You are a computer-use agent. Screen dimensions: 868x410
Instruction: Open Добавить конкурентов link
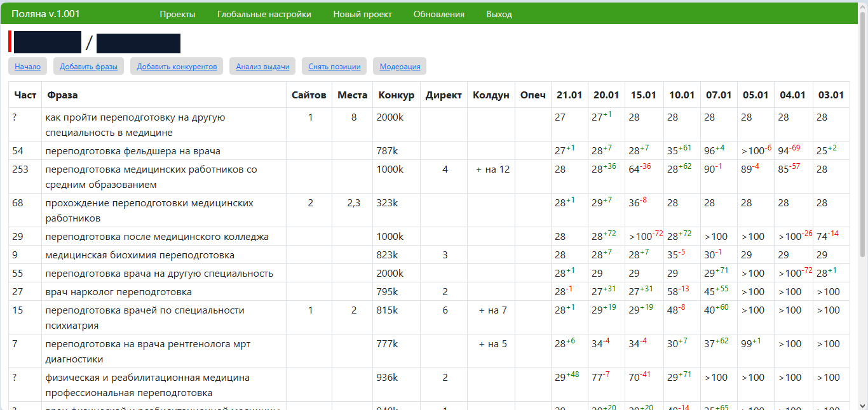(x=177, y=67)
